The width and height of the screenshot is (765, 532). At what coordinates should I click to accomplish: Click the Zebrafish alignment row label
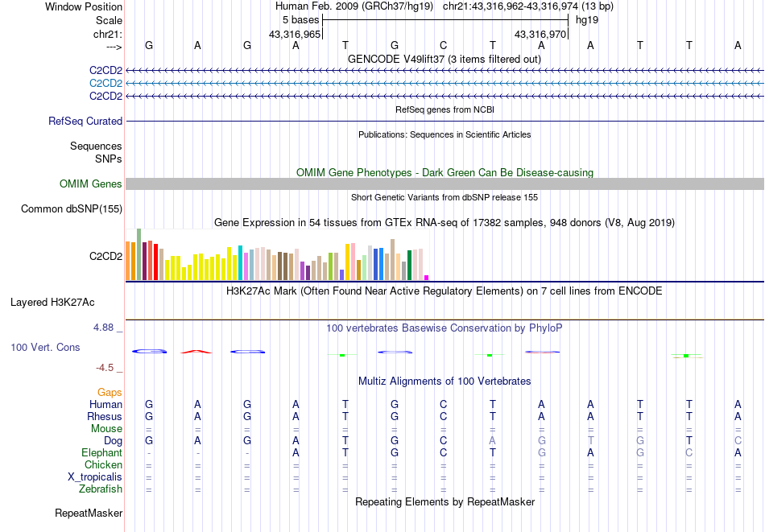(x=101, y=489)
